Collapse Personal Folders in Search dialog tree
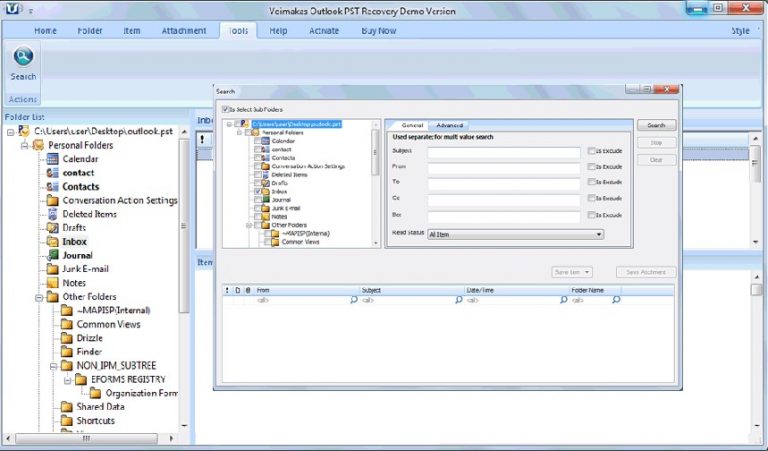768x451 pixels. point(239,133)
